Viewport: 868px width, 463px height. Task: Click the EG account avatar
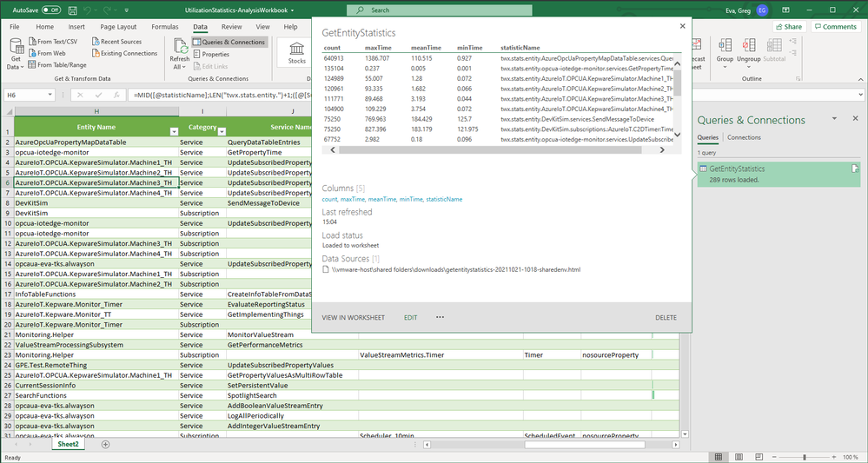[763, 10]
